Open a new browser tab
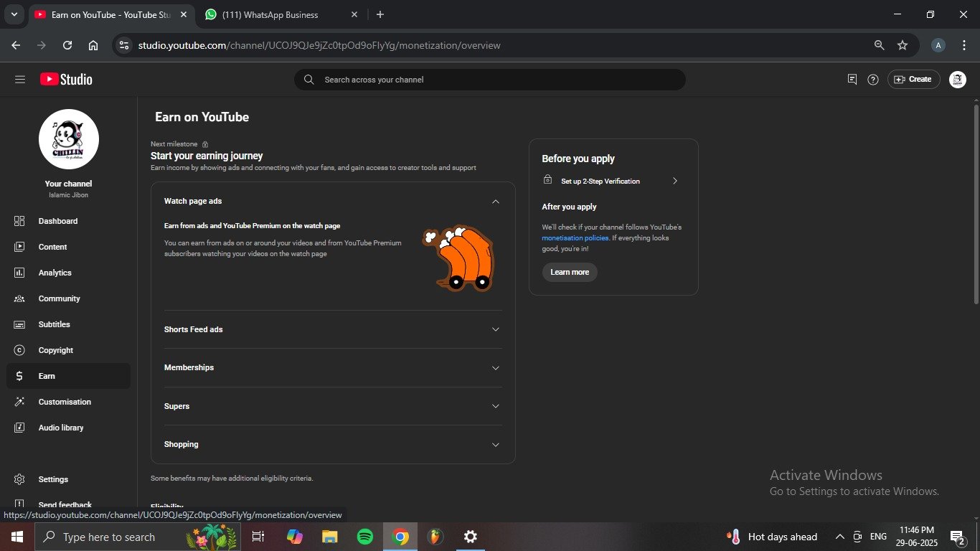 380,14
